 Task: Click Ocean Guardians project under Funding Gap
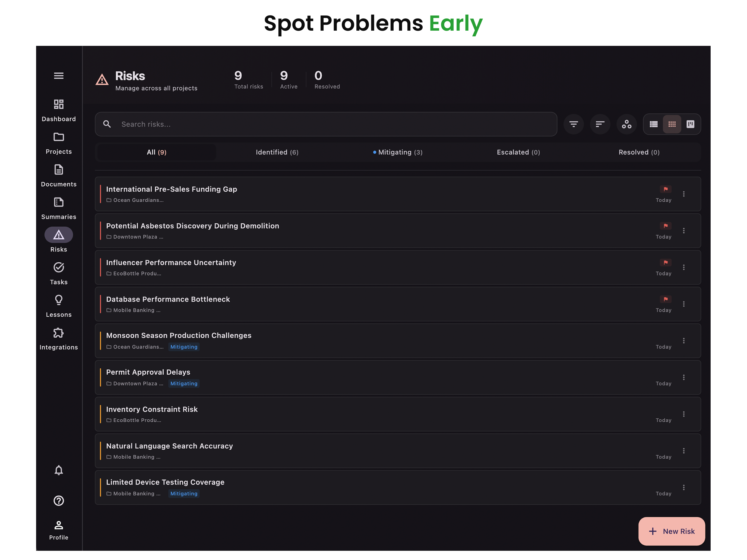135,200
